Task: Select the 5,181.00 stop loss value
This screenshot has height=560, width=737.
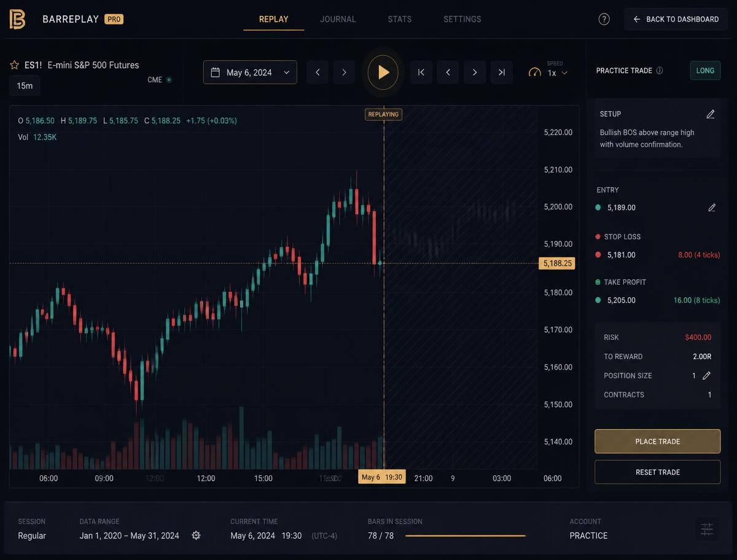Action: (x=622, y=255)
